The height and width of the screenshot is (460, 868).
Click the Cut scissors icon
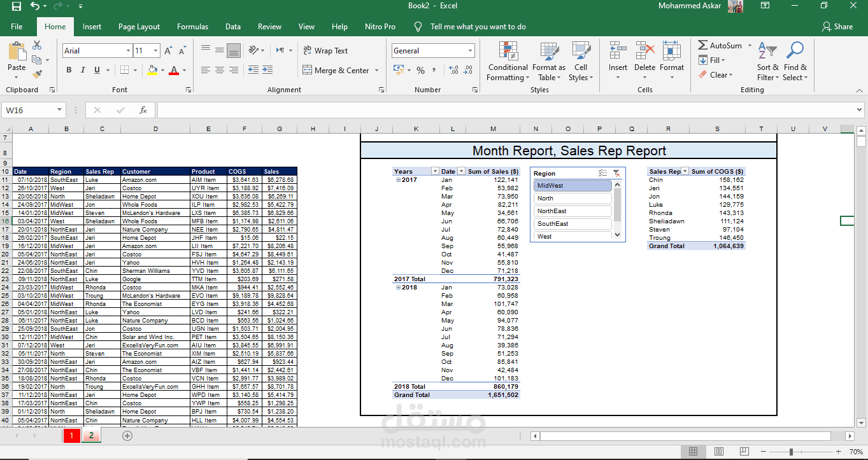click(37, 46)
